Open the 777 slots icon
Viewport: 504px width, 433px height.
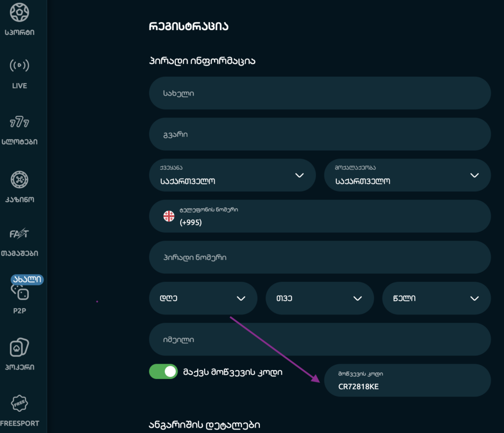coord(19,122)
